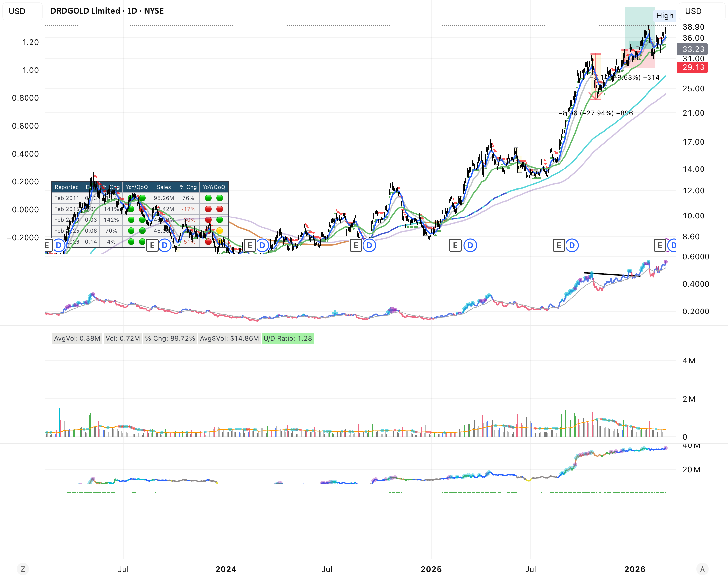The image size is (728, 578).
Task: Click the green U/D Ratio: 1.28 label
Action: click(x=288, y=338)
